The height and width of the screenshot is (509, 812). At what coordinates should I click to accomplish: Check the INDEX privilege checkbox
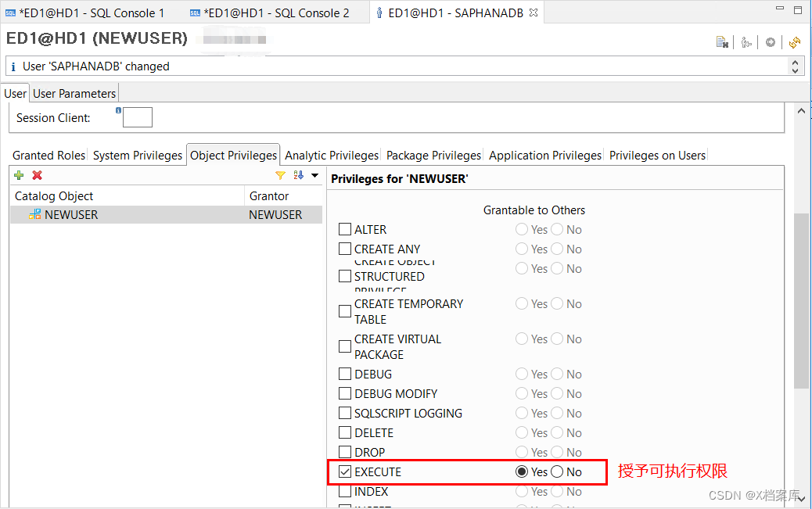(x=345, y=491)
